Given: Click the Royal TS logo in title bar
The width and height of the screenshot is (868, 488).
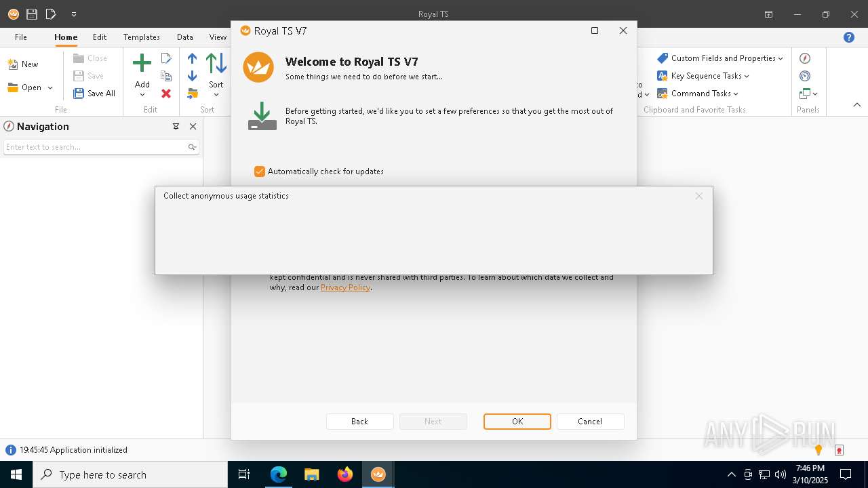Looking at the screenshot, I should (13, 14).
